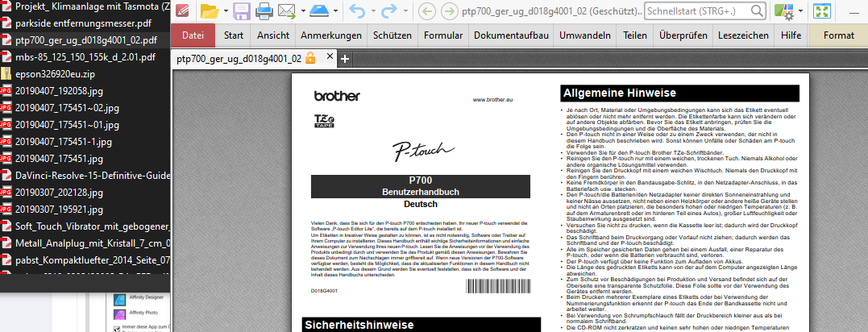
Task: Click the Sicherheitshinweise heading
Action: [x=359, y=325]
